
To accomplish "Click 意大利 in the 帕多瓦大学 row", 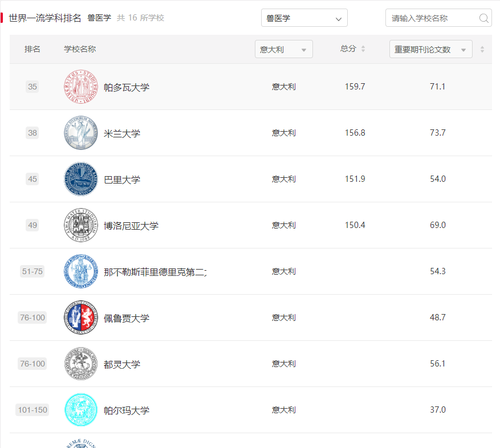I will click(284, 87).
